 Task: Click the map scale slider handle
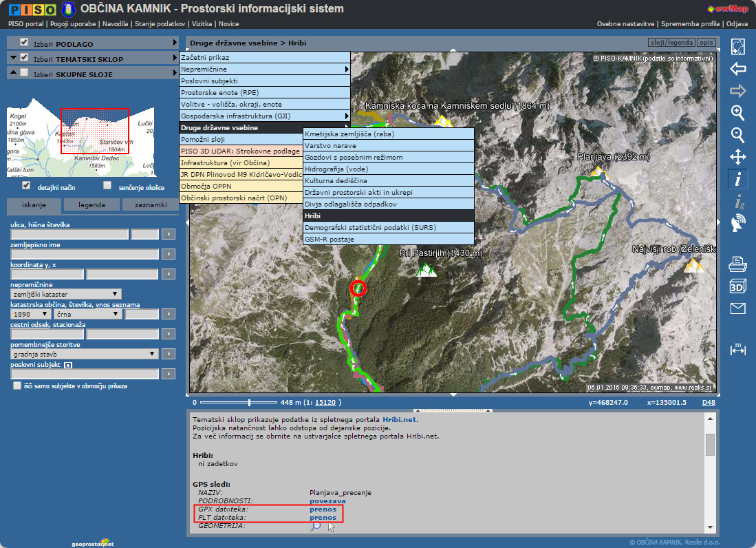[x=249, y=402]
